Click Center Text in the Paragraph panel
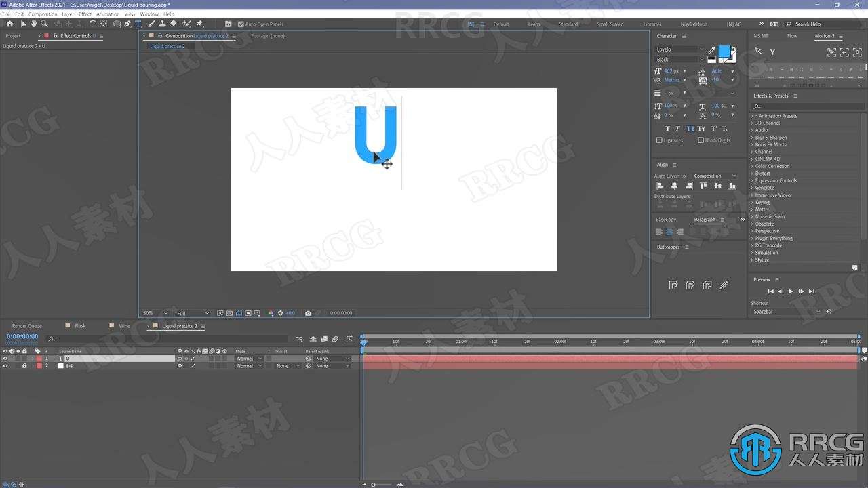Screen dimensions: 868x488 pyautogui.click(x=669, y=232)
